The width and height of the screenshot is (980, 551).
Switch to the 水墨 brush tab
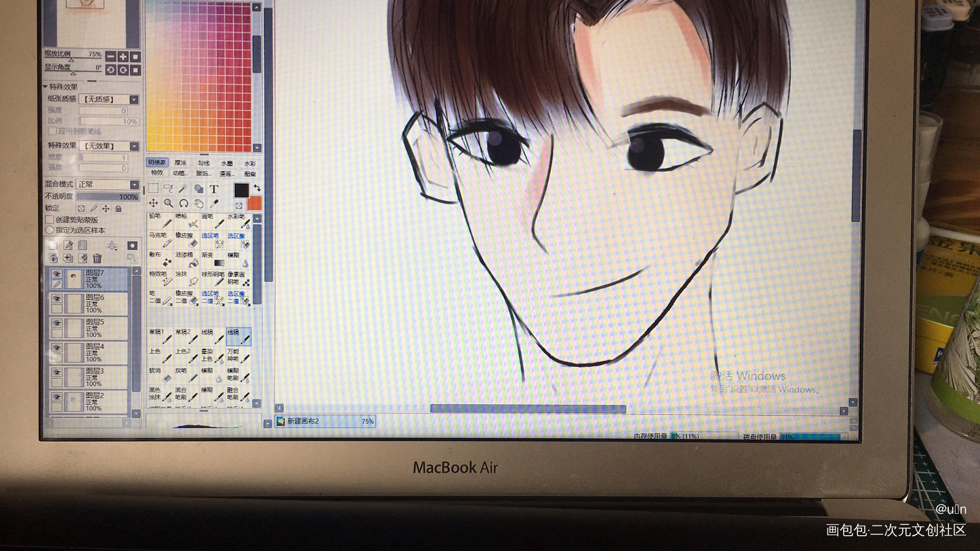coord(227,163)
